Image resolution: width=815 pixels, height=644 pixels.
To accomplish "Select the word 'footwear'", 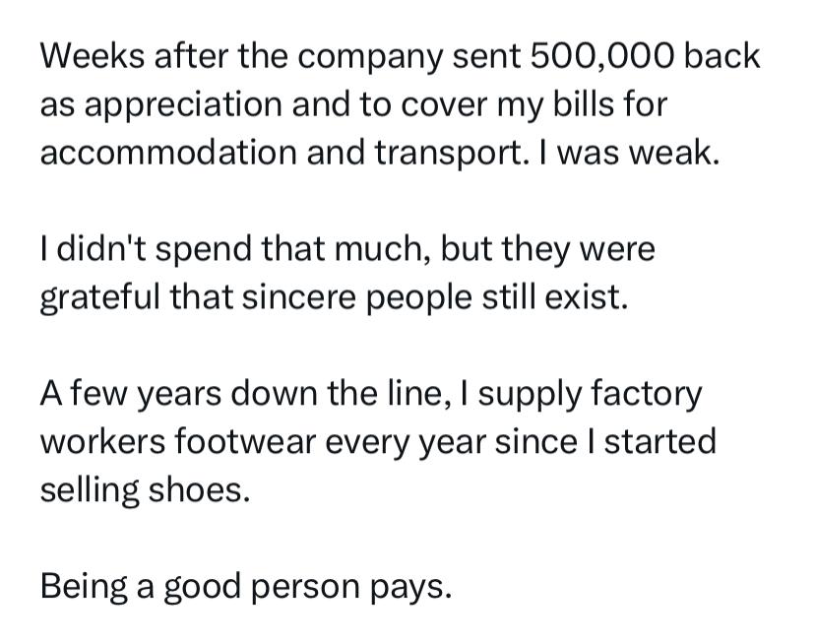I will (245, 442).
